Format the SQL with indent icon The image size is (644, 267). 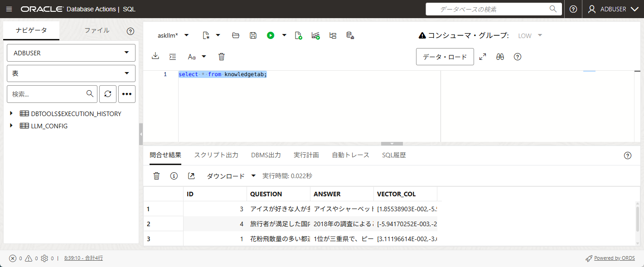(x=172, y=57)
